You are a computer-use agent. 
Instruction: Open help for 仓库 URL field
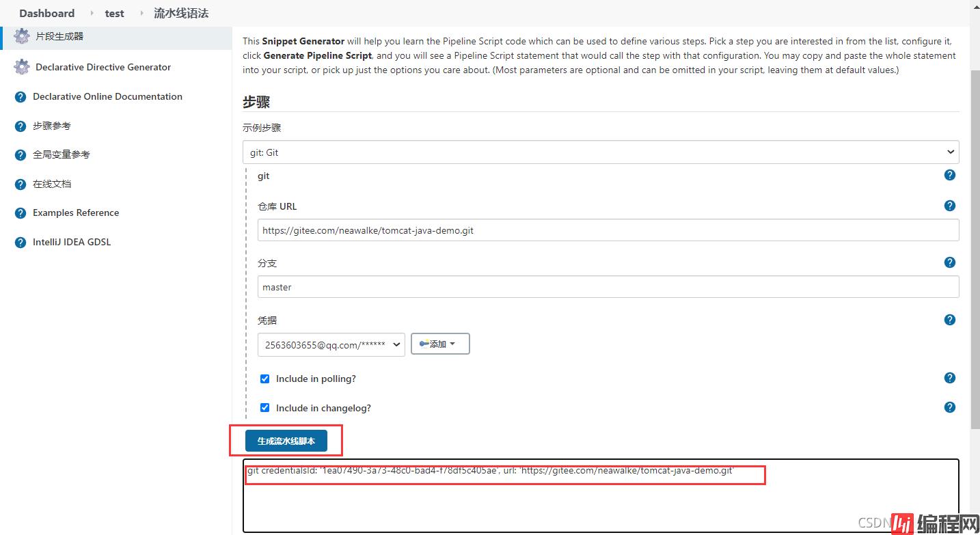949,206
